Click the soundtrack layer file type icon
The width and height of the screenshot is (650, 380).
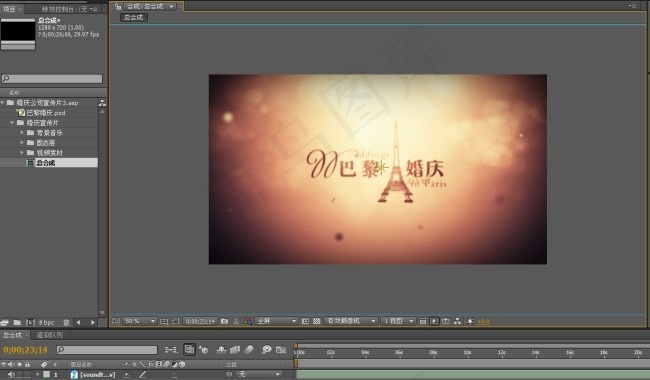point(74,375)
